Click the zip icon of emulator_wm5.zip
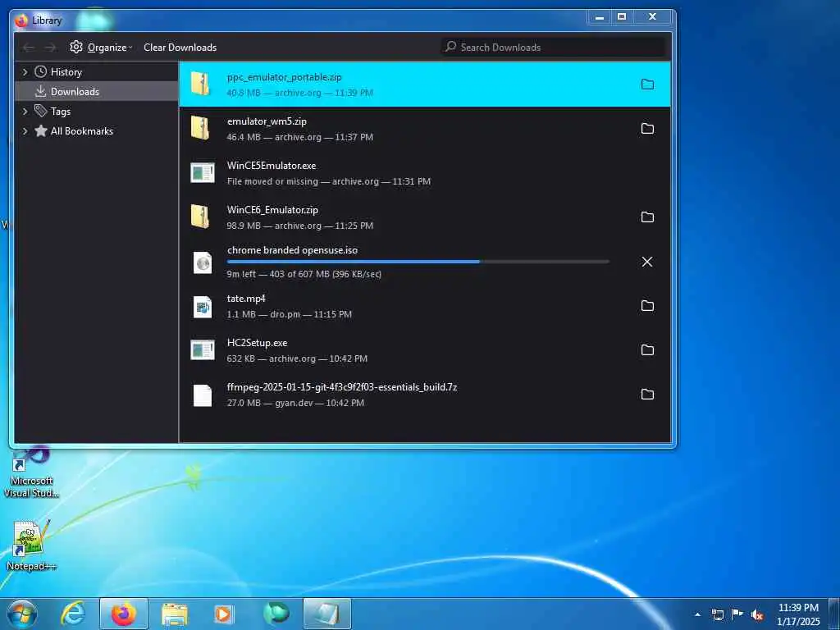 click(x=200, y=129)
